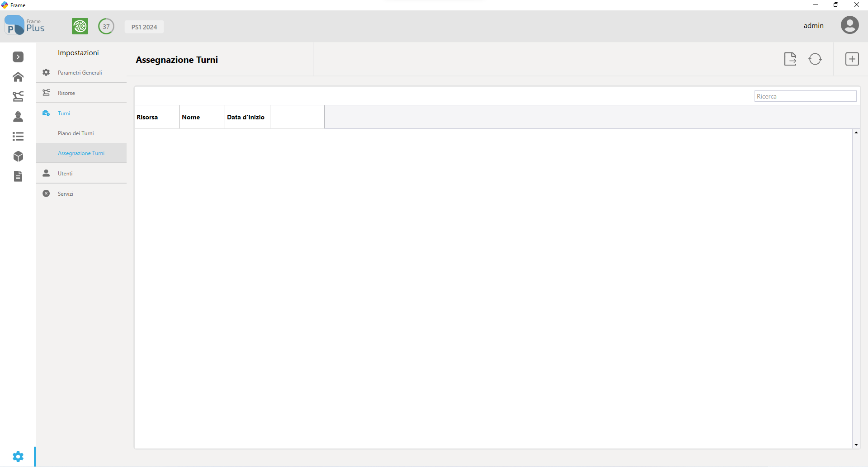Expand the sidebar with the arrow icon
The height and width of the screenshot is (467, 868).
coord(18,57)
